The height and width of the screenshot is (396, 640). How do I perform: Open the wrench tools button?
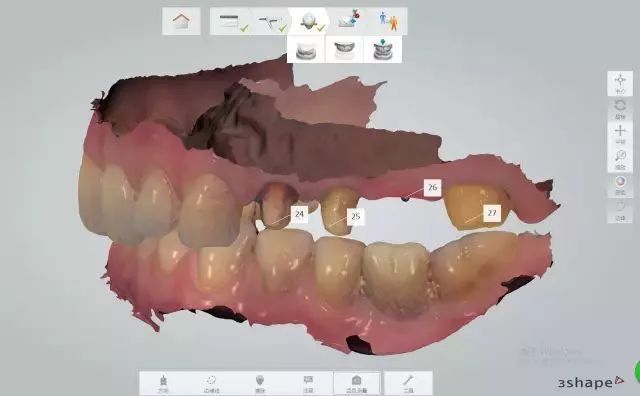(408, 383)
